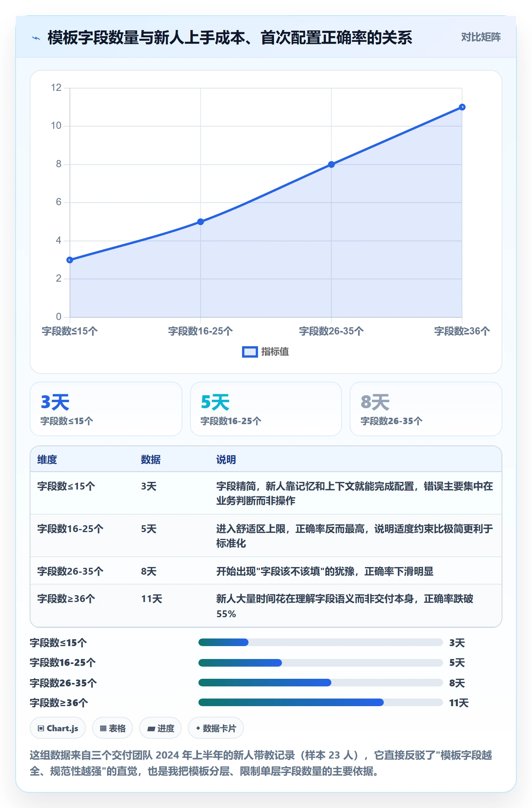Click the 维度 column header
Screen dimensions: 532x808
click(47, 460)
